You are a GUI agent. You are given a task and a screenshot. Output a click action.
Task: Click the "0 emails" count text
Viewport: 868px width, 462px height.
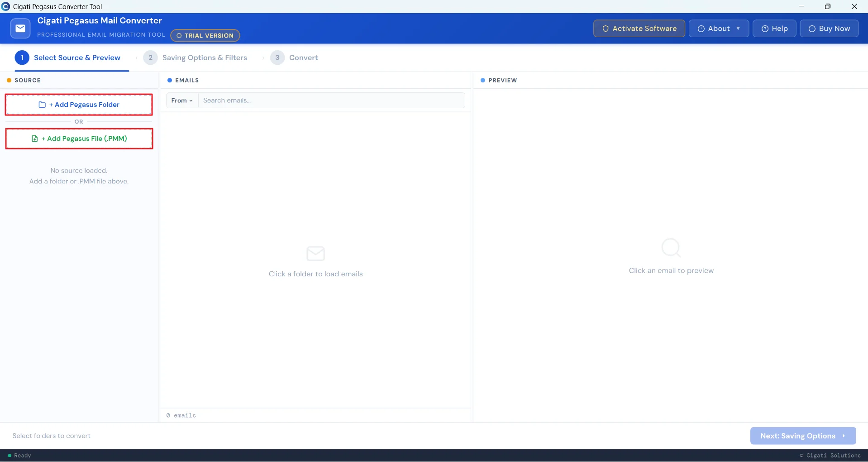[x=181, y=415]
